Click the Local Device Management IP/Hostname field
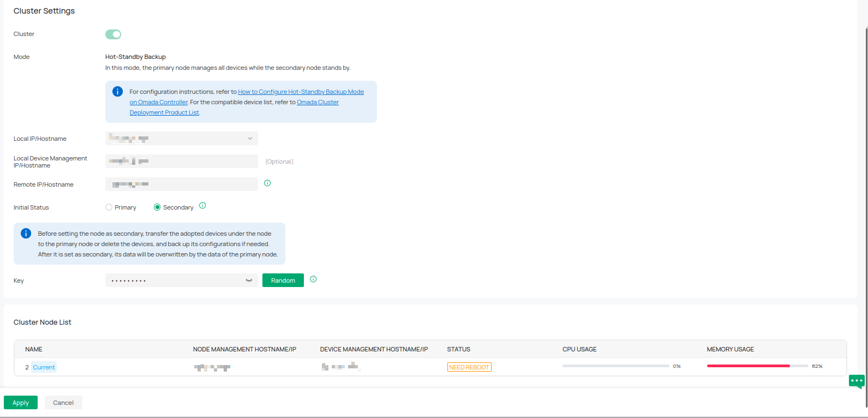Image resolution: width=868 pixels, height=418 pixels. [x=182, y=162]
